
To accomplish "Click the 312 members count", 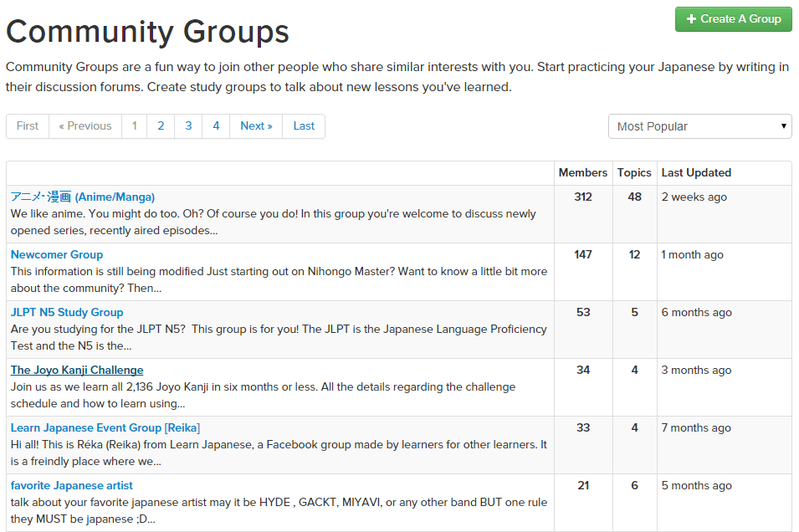I will coord(583,197).
